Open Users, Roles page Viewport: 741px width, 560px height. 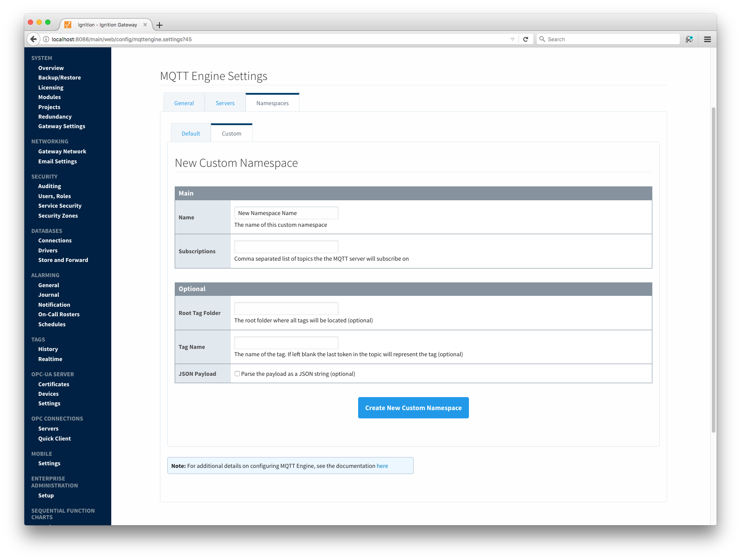click(x=54, y=196)
